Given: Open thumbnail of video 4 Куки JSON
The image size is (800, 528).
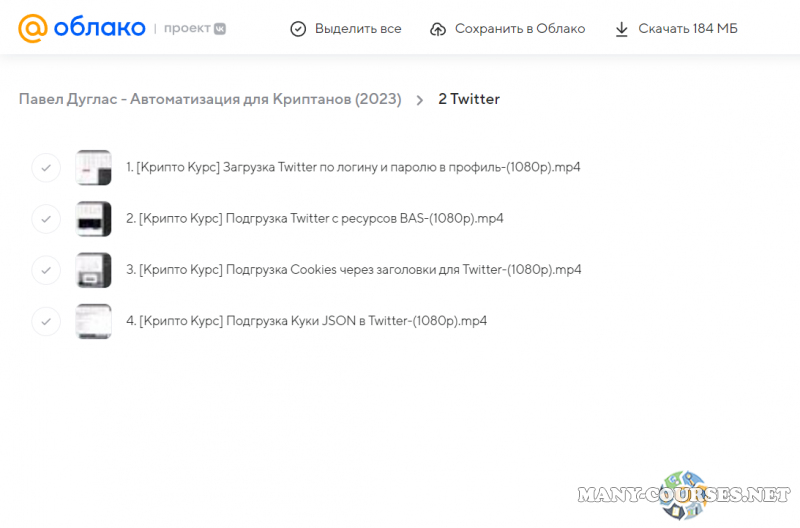Looking at the screenshot, I should point(93,321).
